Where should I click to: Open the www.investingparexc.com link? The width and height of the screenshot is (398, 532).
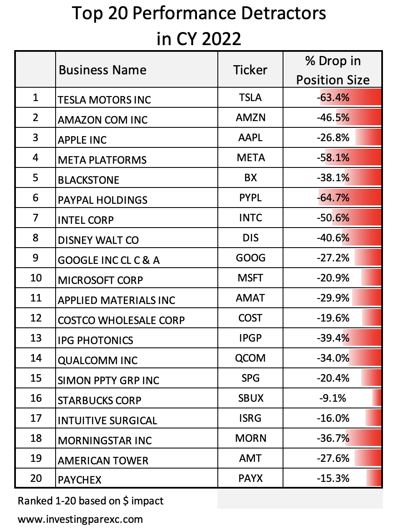(x=80, y=520)
